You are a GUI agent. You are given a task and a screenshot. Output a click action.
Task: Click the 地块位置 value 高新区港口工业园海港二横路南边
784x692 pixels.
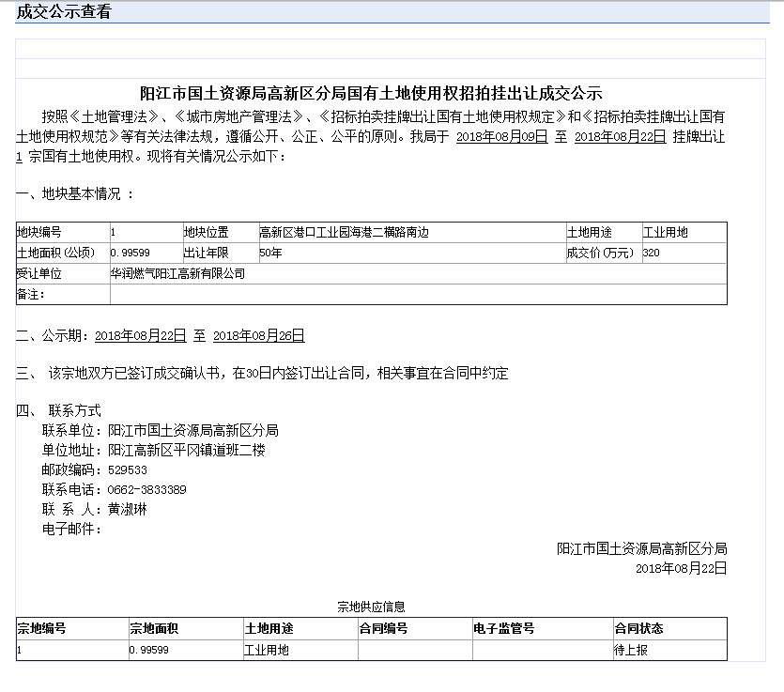tap(344, 233)
